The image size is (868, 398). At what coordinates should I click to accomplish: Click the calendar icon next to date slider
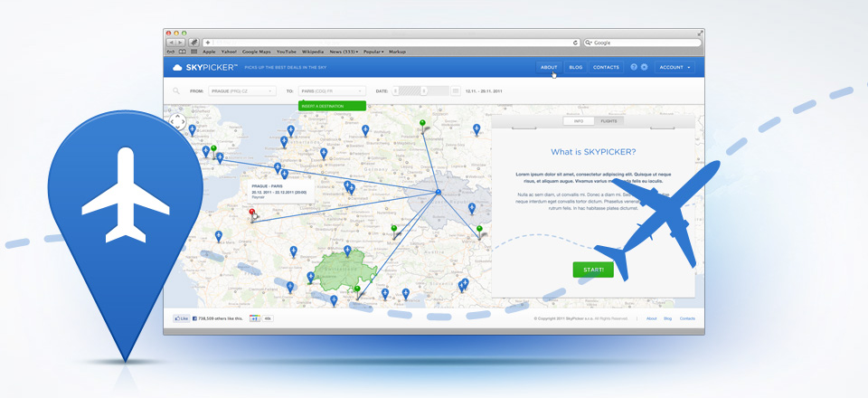tap(456, 90)
